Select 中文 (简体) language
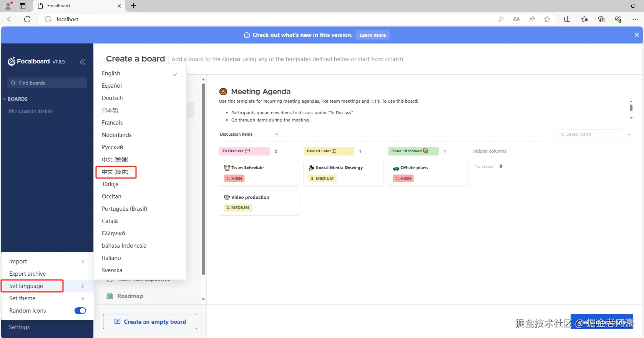 click(115, 172)
